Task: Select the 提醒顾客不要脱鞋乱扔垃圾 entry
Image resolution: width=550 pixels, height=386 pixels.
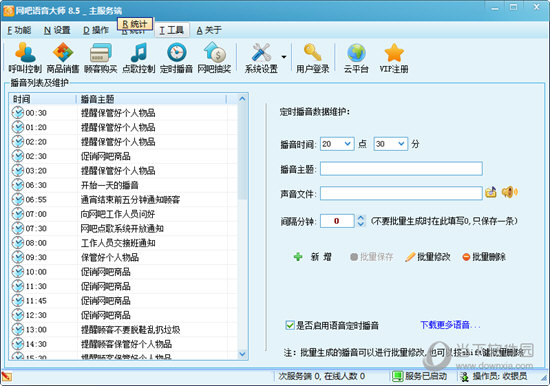Action: (x=130, y=330)
